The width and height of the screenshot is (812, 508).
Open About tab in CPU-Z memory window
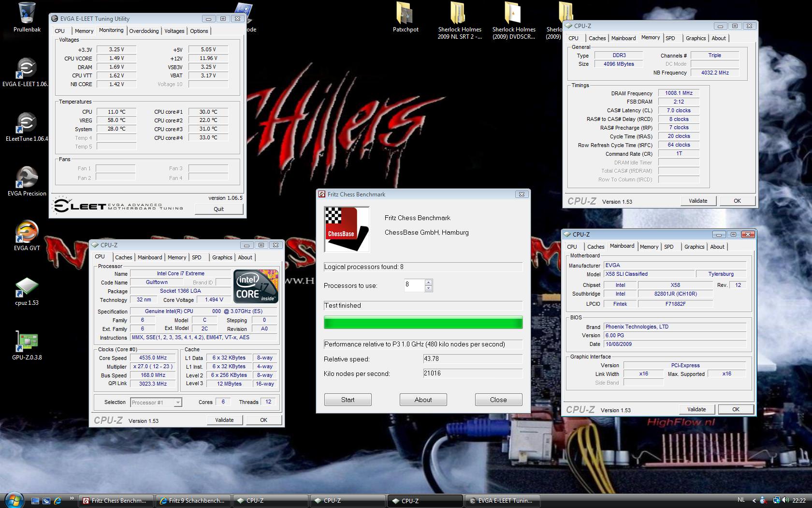pos(719,38)
